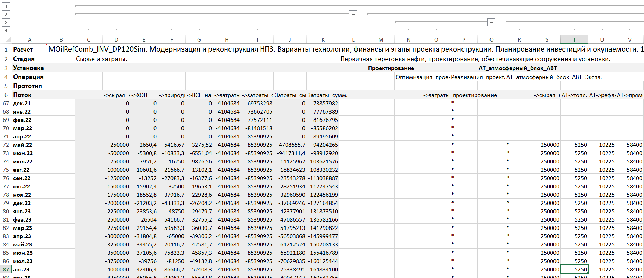
Task: Click outline level 1 button
Action: [x=6, y=7]
